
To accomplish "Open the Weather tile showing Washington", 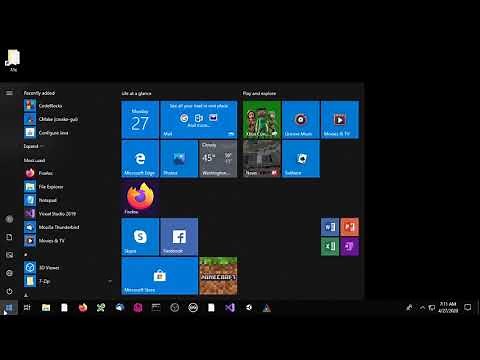I will (218, 158).
